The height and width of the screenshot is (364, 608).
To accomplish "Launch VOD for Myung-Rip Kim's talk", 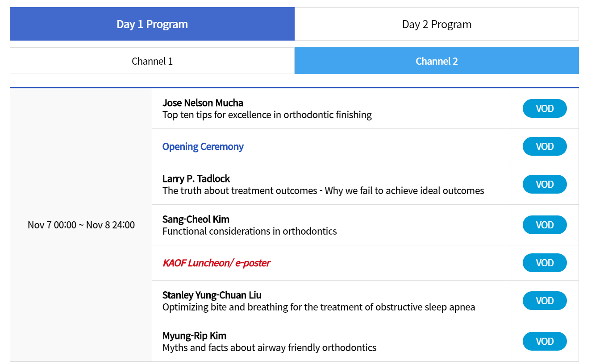I will [545, 341].
